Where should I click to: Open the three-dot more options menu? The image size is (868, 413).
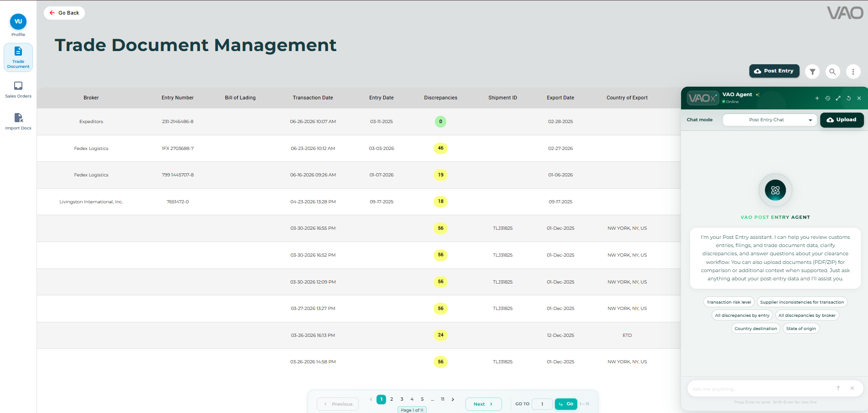point(853,72)
